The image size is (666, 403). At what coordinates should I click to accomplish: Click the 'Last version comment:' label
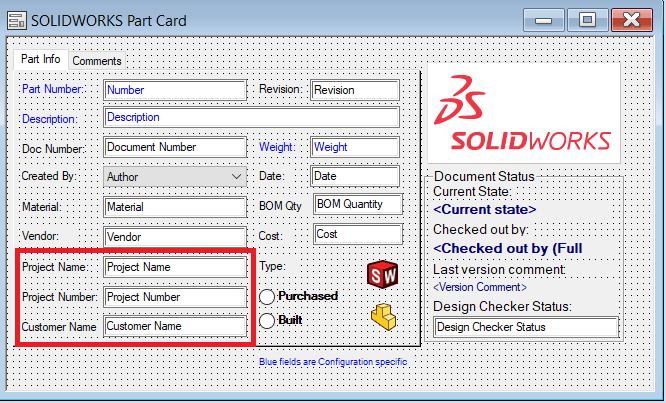coord(500,270)
